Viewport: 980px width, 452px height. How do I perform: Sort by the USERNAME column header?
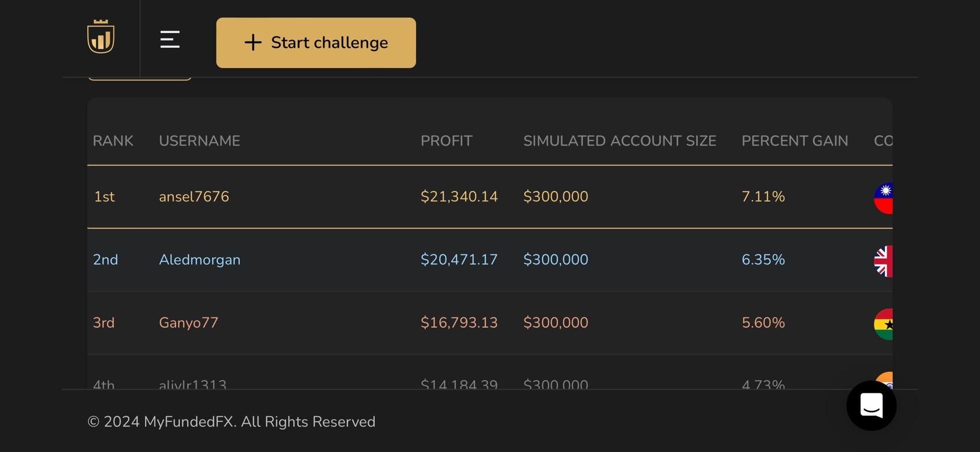point(200,141)
